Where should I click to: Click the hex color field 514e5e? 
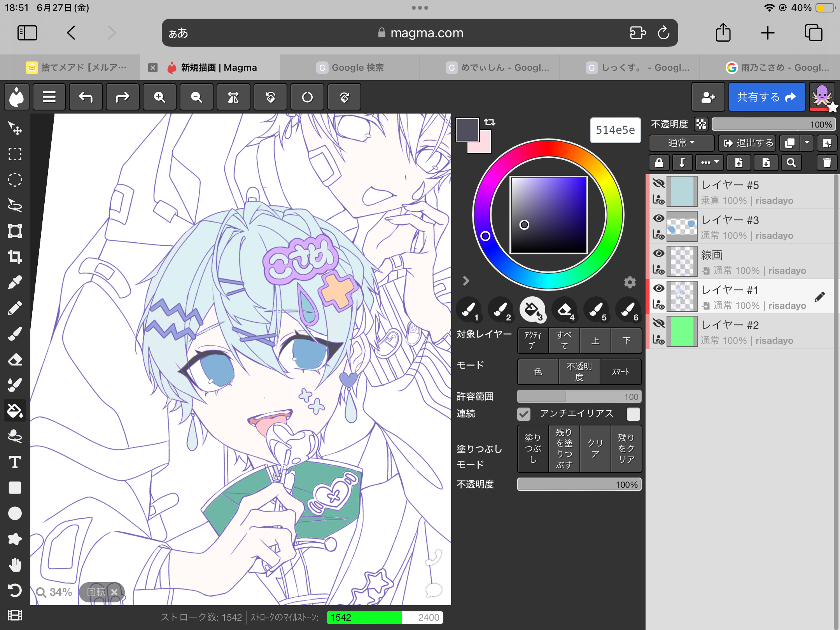click(x=615, y=130)
